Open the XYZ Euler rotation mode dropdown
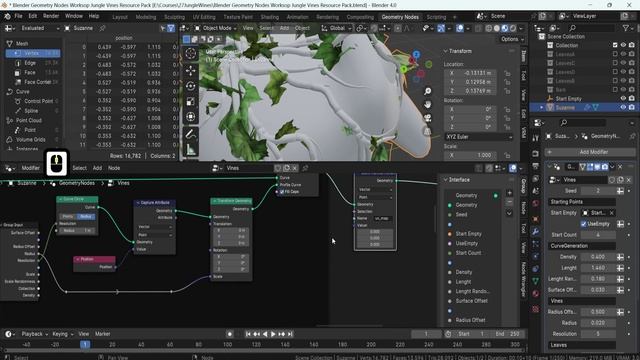The height and width of the screenshot is (360, 640). [x=478, y=137]
